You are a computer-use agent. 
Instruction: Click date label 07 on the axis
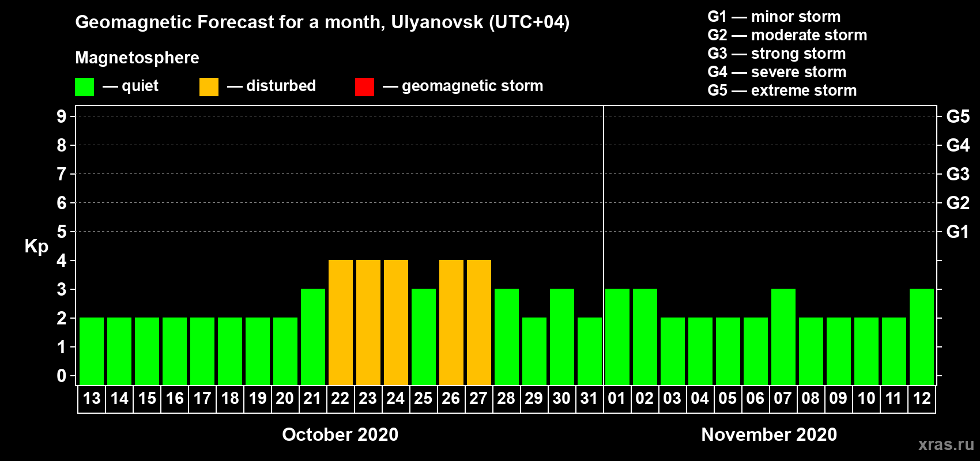[783, 398]
